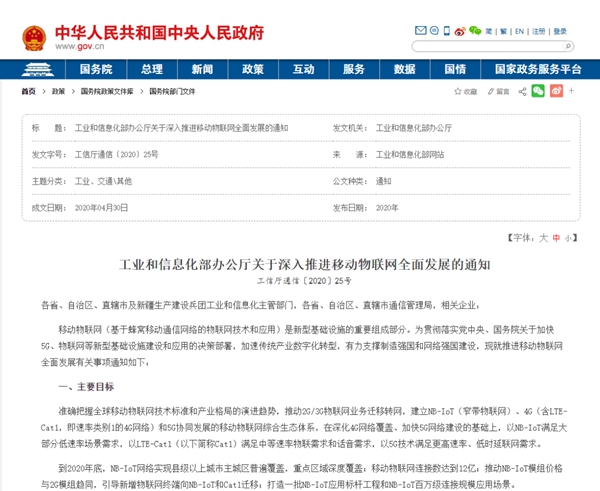Click 工业和信息化部办公厅 issuing agency value
Image resolution: width=600 pixels, height=491 pixels.
click(x=414, y=128)
